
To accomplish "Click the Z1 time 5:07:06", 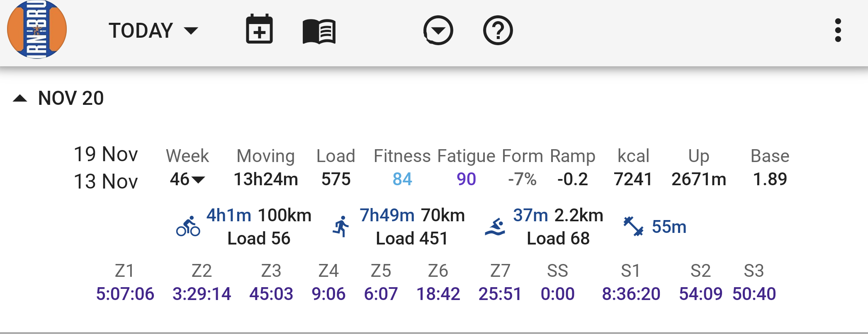I will [x=125, y=294].
